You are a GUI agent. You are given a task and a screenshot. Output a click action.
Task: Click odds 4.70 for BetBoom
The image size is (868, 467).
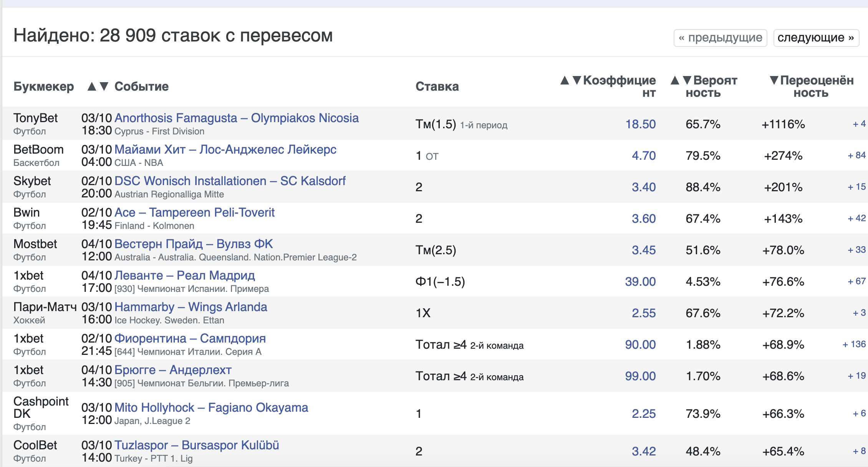click(644, 156)
